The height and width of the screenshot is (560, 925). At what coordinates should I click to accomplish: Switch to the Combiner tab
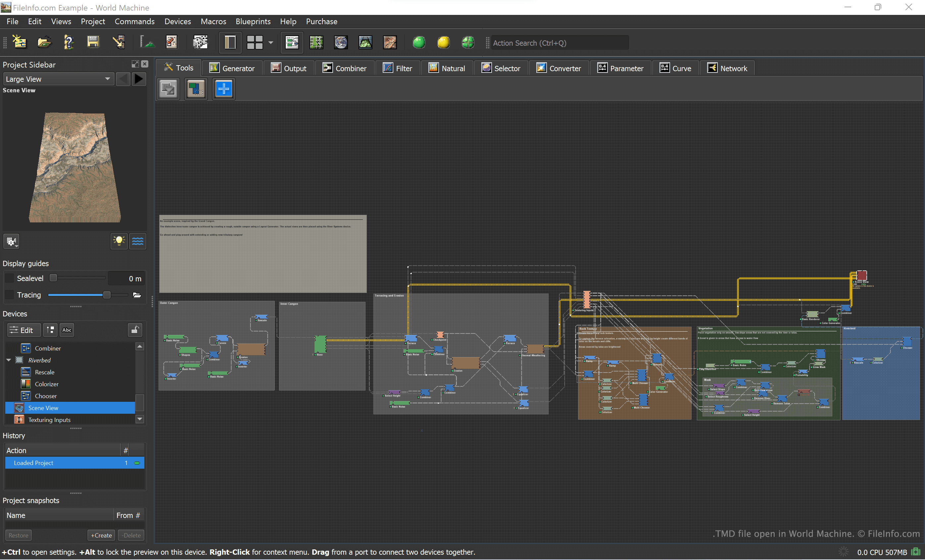pyautogui.click(x=344, y=68)
